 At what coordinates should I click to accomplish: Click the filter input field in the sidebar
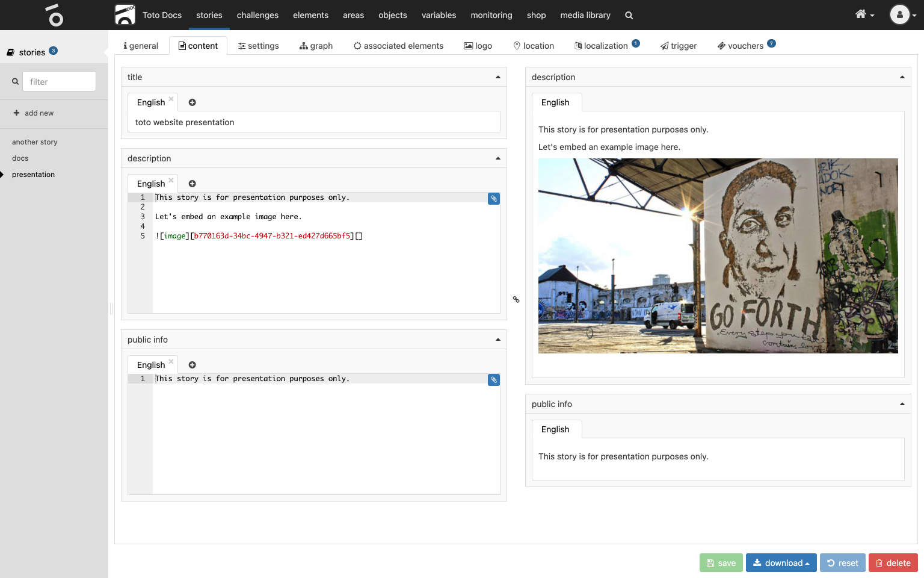[x=59, y=81]
